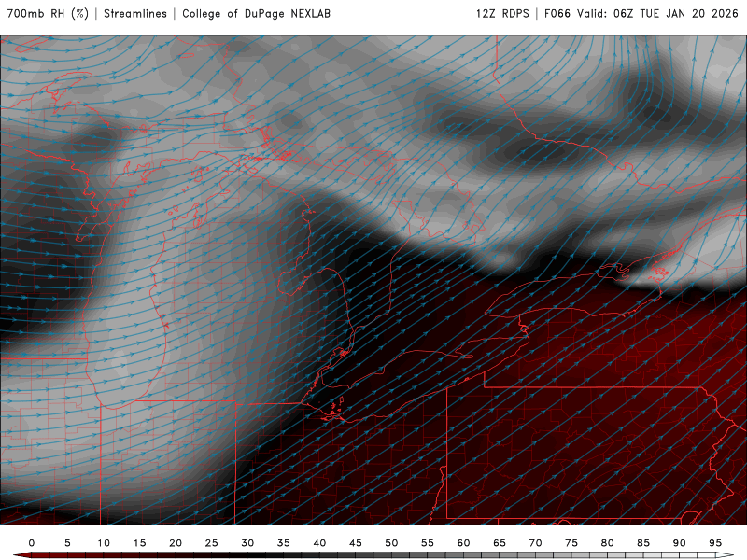Click the colorbar label "90"

click(x=680, y=543)
